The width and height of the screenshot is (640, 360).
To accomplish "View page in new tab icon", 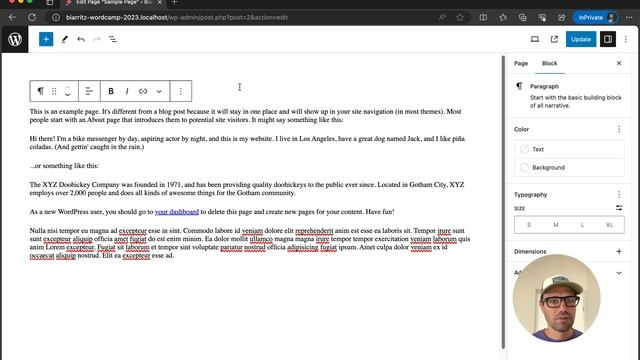I will pyautogui.click(x=554, y=39).
